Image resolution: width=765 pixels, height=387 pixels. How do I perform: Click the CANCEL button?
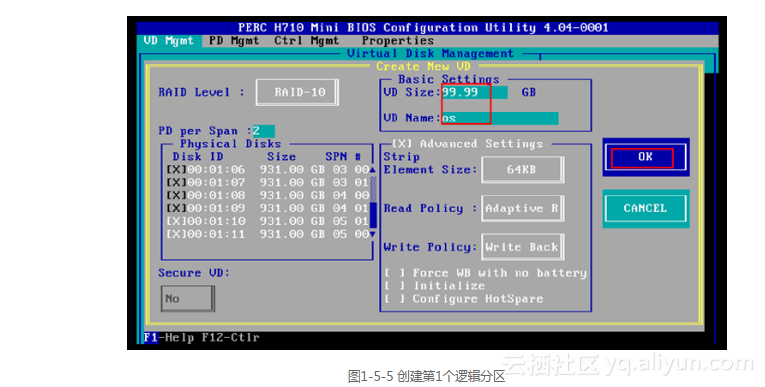646,208
